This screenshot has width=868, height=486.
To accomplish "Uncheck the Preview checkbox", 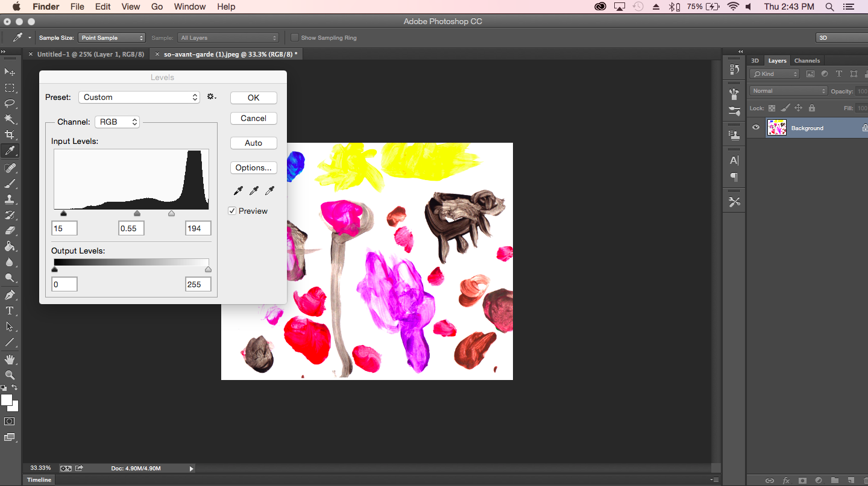I will (x=232, y=211).
